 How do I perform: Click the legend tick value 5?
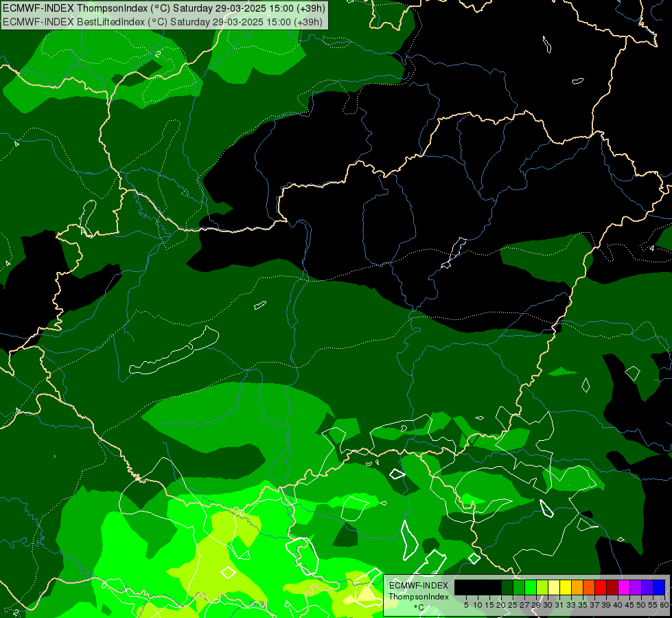tap(466, 605)
